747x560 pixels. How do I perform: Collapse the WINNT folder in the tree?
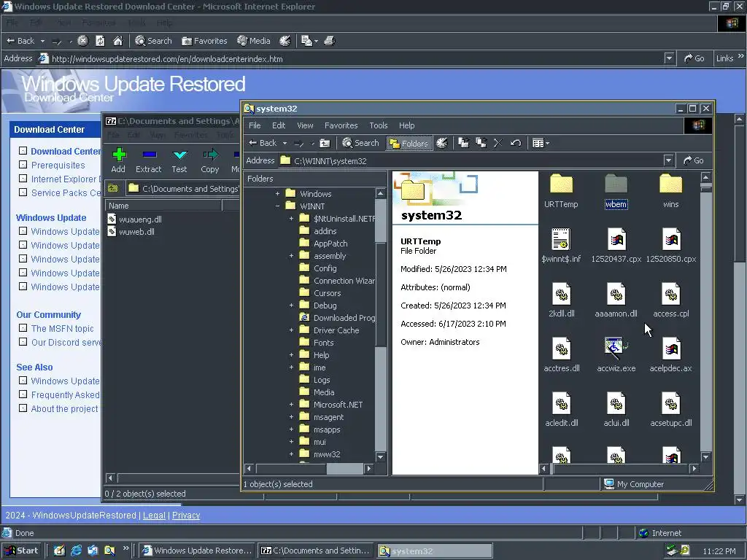[277, 206]
